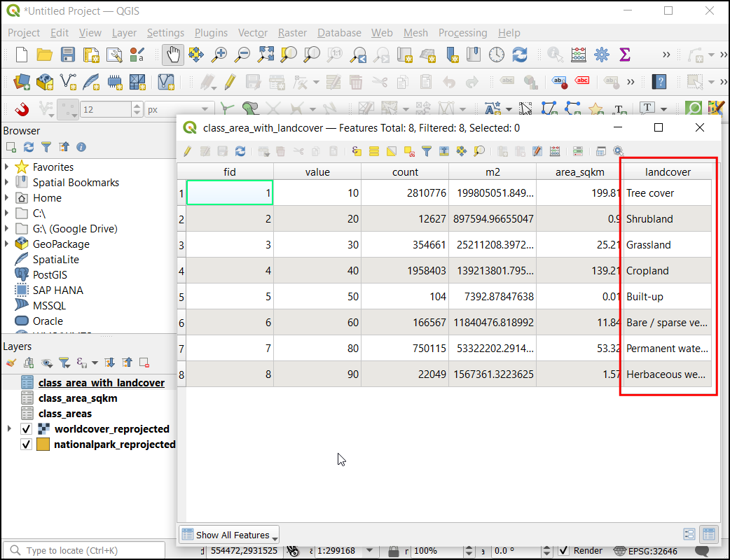
Task: Toggle editing mode pencil in attribute table
Action: (x=187, y=151)
